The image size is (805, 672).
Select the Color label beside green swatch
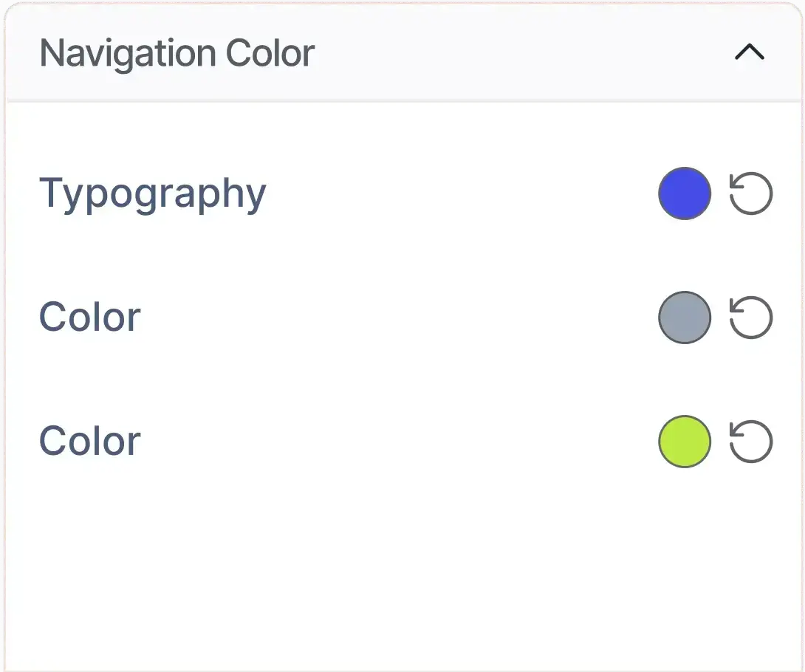[x=90, y=442]
